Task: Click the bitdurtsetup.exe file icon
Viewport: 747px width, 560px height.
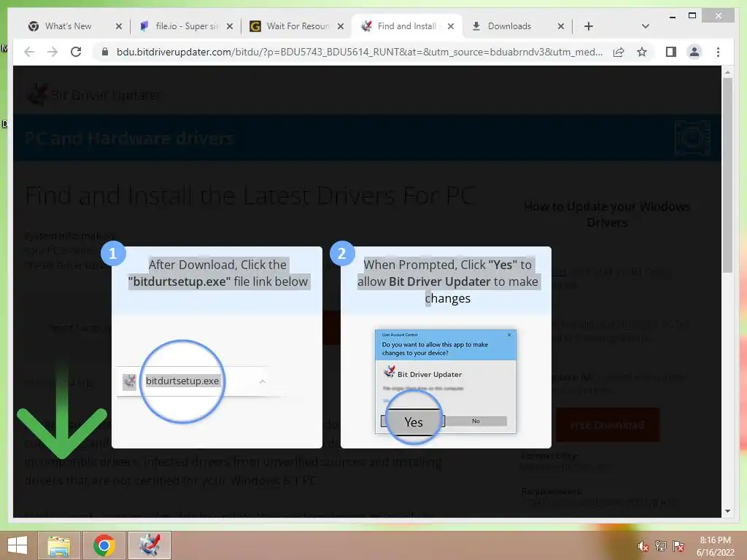Action: [x=130, y=381]
